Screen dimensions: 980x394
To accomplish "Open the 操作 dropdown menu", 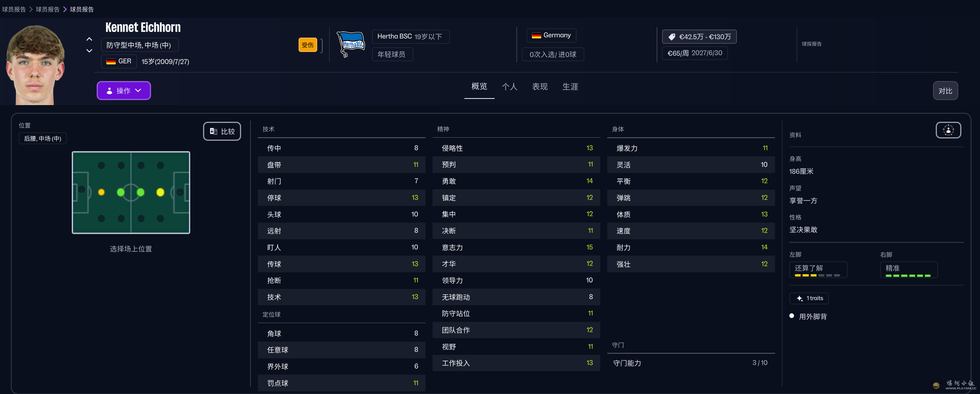I will (123, 90).
